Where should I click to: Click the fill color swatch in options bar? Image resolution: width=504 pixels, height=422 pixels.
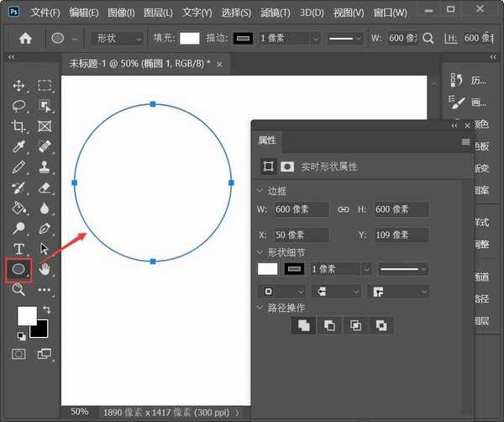pyautogui.click(x=189, y=39)
